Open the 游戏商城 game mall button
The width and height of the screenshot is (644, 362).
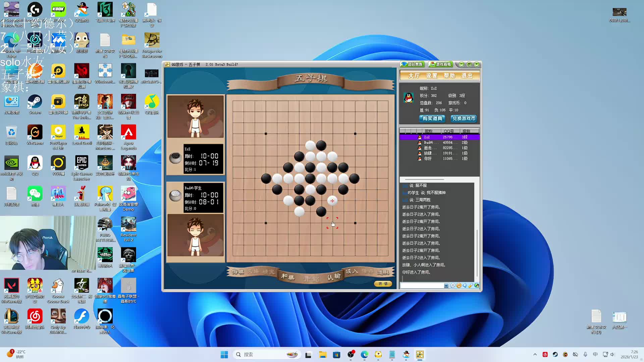(441, 64)
